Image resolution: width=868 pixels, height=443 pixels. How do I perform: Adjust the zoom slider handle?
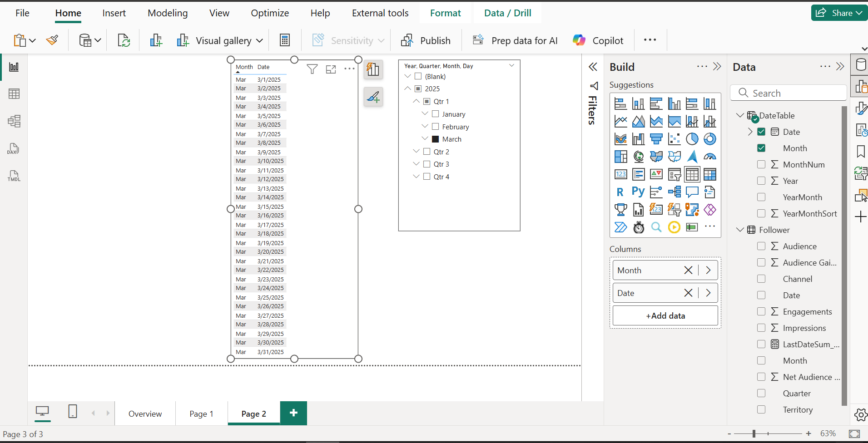(754, 433)
